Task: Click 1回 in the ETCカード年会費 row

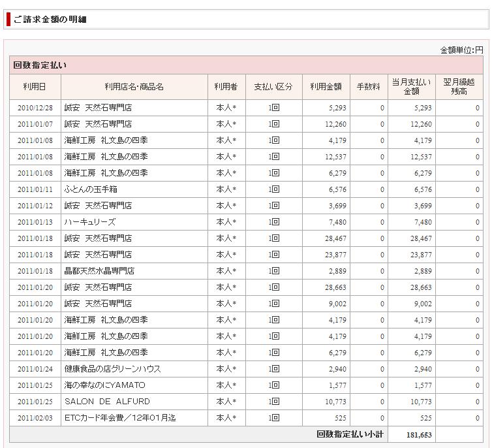Action: pos(274,418)
